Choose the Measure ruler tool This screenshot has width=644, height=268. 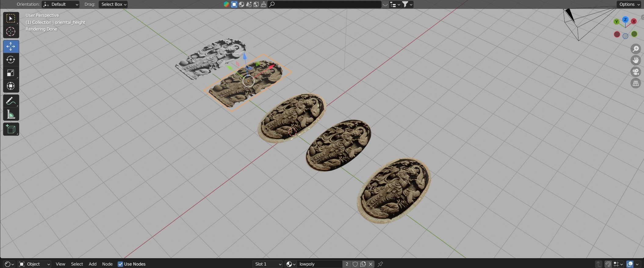(11, 114)
